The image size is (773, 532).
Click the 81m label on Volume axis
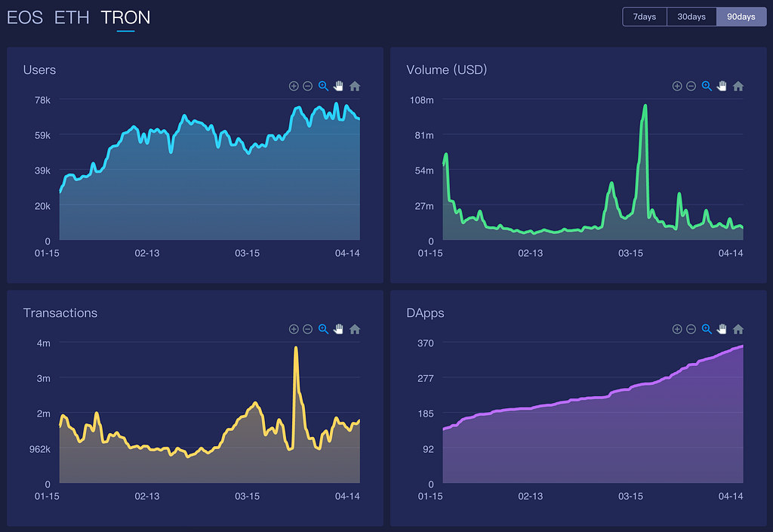pyautogui.click(x=424, y=136)
